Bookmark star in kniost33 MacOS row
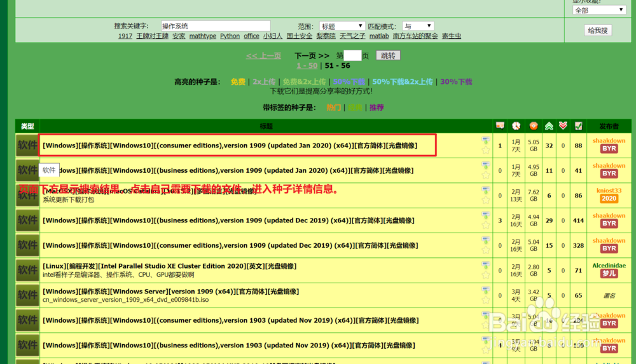Screen dimensions: 636x364 tap(485, 200)
